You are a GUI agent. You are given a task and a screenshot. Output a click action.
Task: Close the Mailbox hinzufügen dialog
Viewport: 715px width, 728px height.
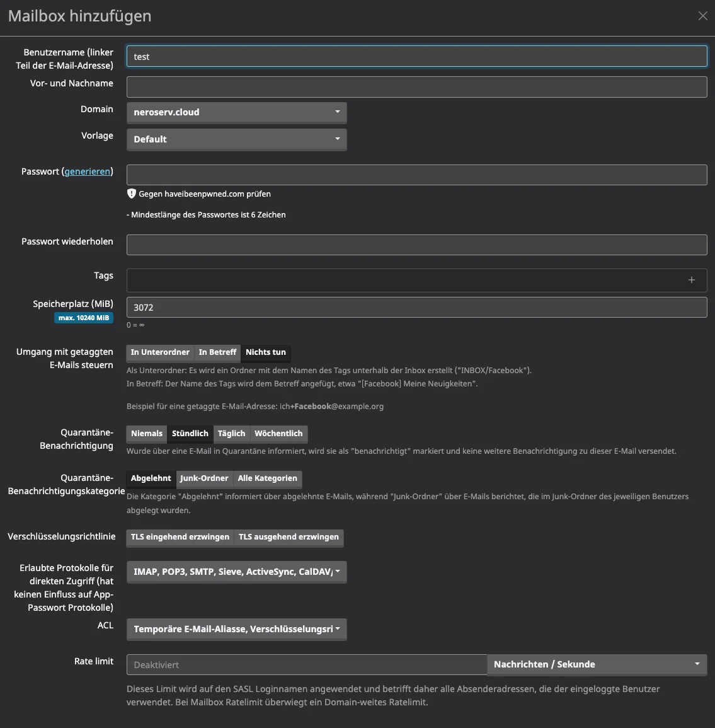point(702,16)
